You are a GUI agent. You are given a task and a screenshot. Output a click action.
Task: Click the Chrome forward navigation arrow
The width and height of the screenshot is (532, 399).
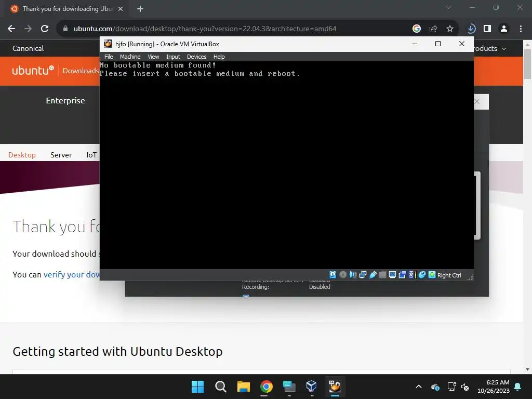pyautogui.click(x=28, y=29)
